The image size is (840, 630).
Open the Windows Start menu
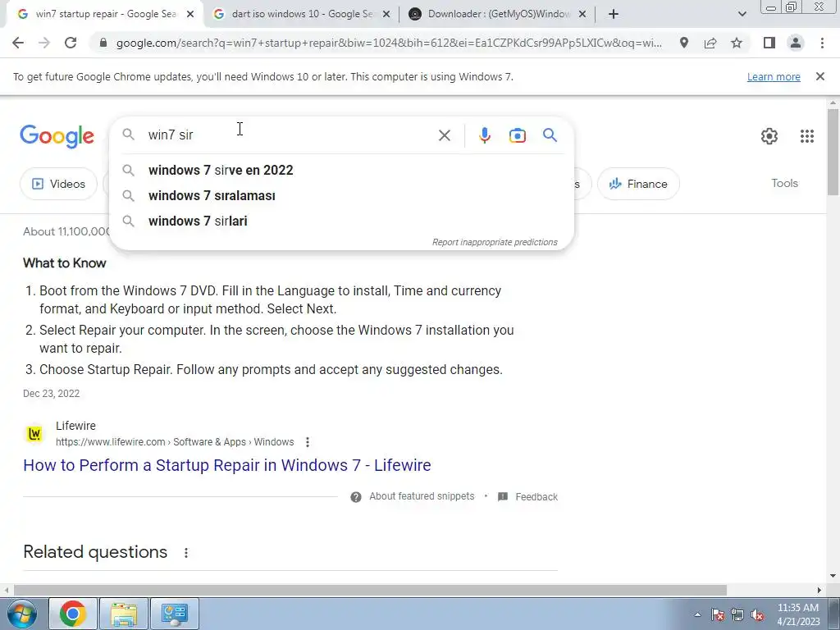pyautogui.click(x=21, y=614)
